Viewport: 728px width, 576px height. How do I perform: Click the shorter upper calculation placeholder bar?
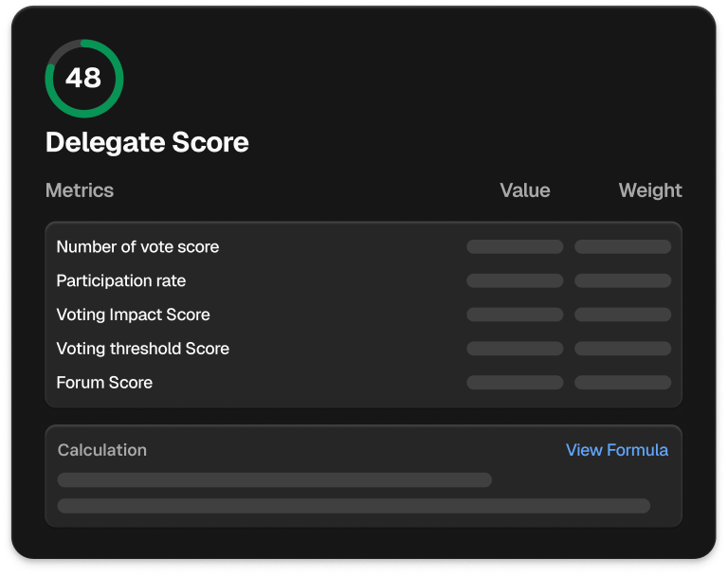click(x=274, y=480)
